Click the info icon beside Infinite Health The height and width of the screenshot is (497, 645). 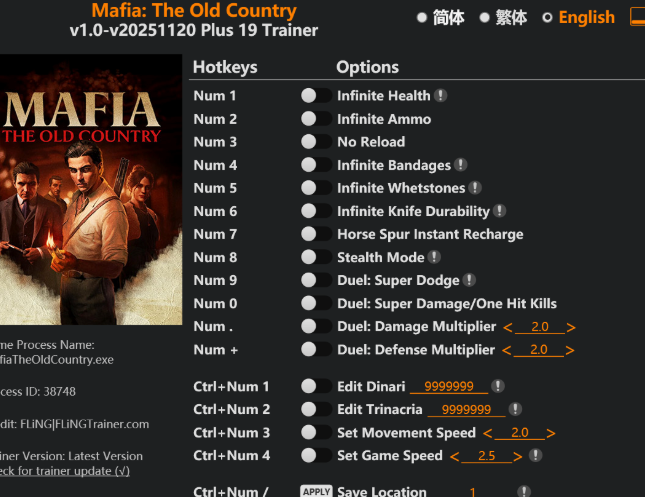click(441, 96)
